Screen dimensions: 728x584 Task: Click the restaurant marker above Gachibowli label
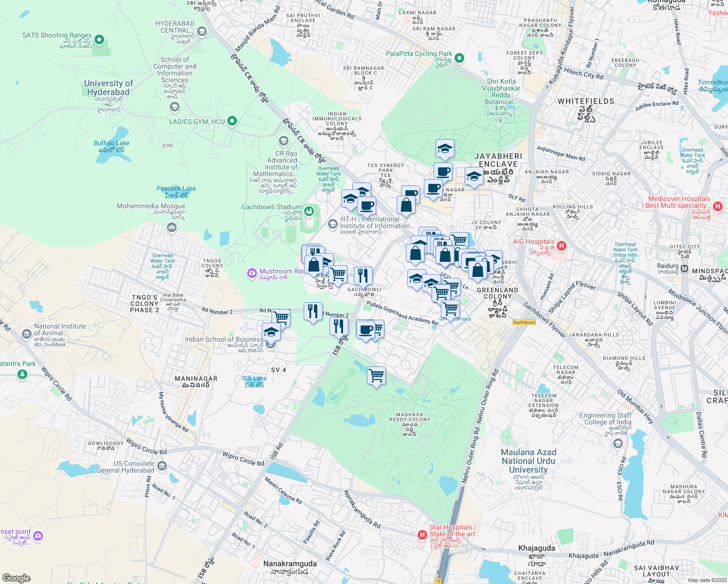(363, 276)
